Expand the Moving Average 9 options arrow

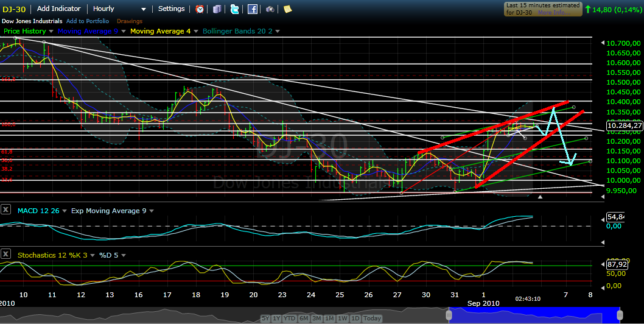[123, 31]
